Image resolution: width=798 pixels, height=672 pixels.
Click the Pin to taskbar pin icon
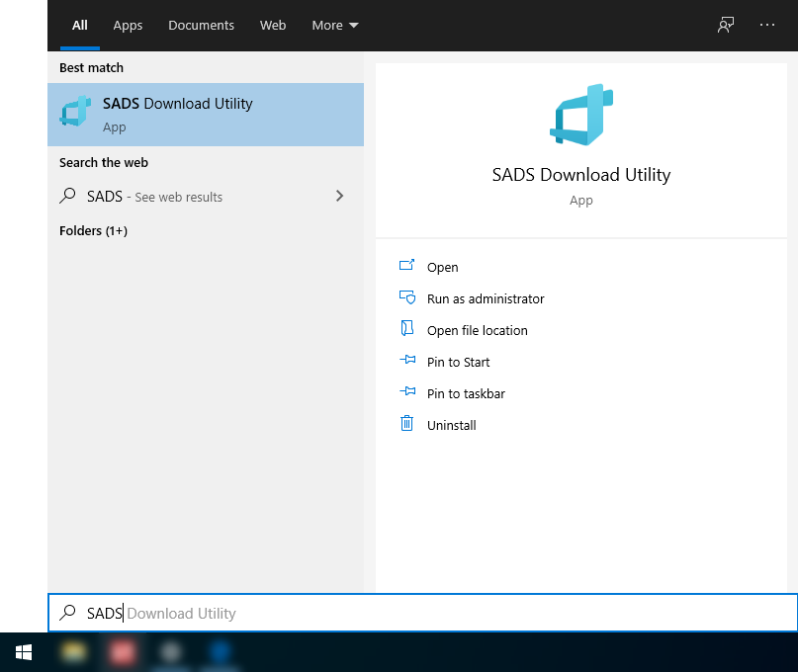(x=407, y=391)
